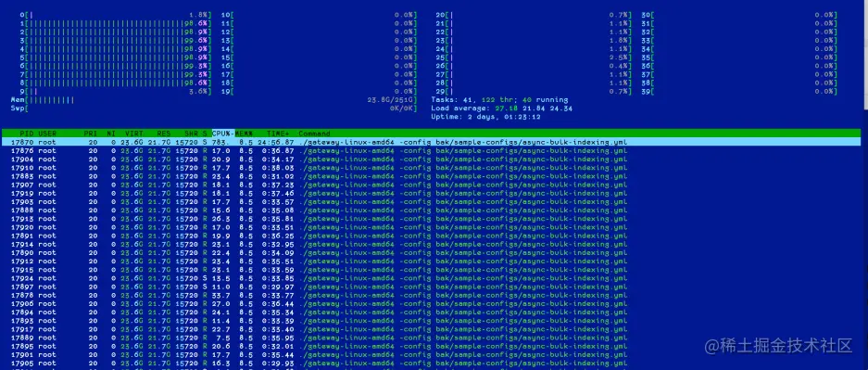Sort by the RES column header
The image size is (868, 370).
[x=163, y=134]
